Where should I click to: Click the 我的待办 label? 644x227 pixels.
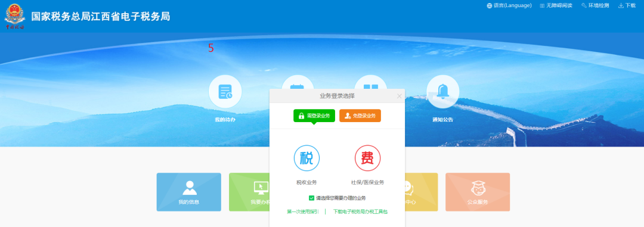[x=225, y=120]
